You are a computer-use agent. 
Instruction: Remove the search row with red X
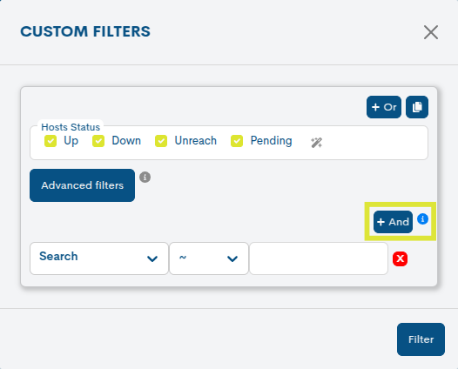pos(400,259)
